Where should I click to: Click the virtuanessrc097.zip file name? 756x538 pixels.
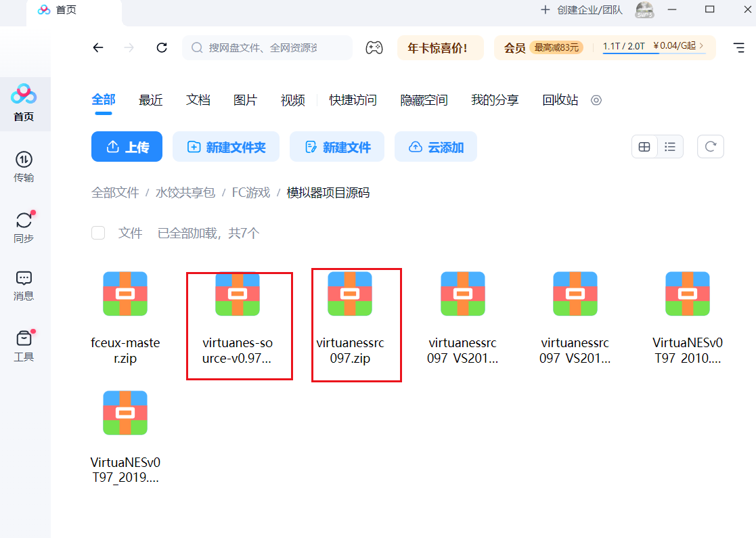(350, 351)
